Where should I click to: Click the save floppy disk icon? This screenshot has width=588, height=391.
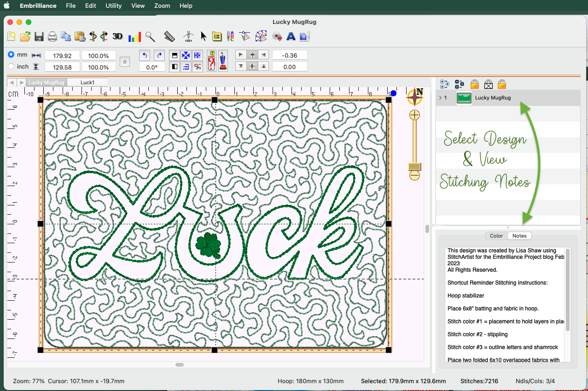39,36
